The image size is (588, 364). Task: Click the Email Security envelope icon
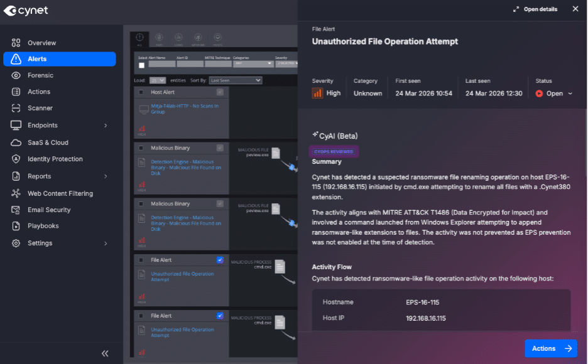pos(16,210)
